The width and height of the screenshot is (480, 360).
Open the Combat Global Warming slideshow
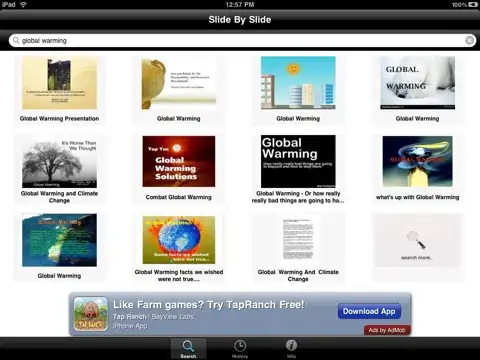[179, 161]
